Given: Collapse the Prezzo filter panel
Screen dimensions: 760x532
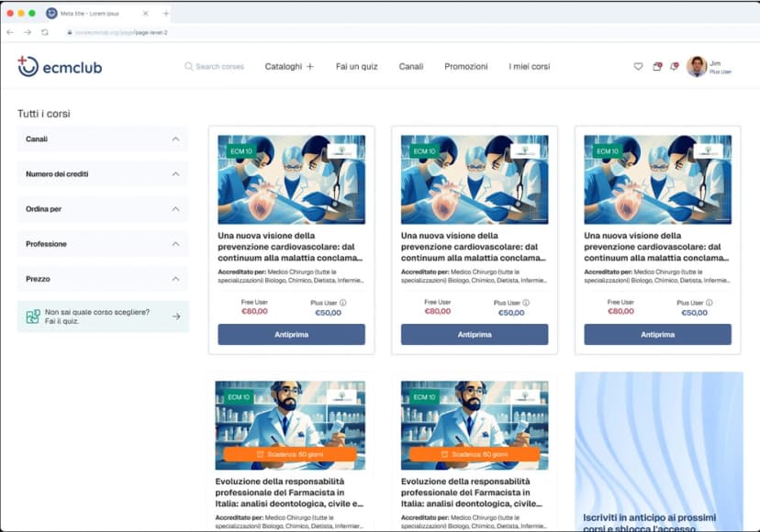Looking at the screenshot, I should coord(175,279).
